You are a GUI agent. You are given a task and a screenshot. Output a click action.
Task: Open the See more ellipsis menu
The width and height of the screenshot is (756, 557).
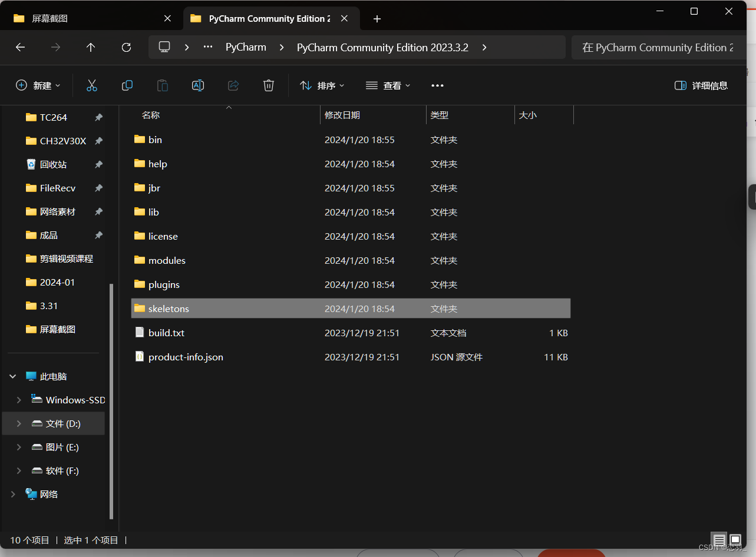tap(437, 85)
